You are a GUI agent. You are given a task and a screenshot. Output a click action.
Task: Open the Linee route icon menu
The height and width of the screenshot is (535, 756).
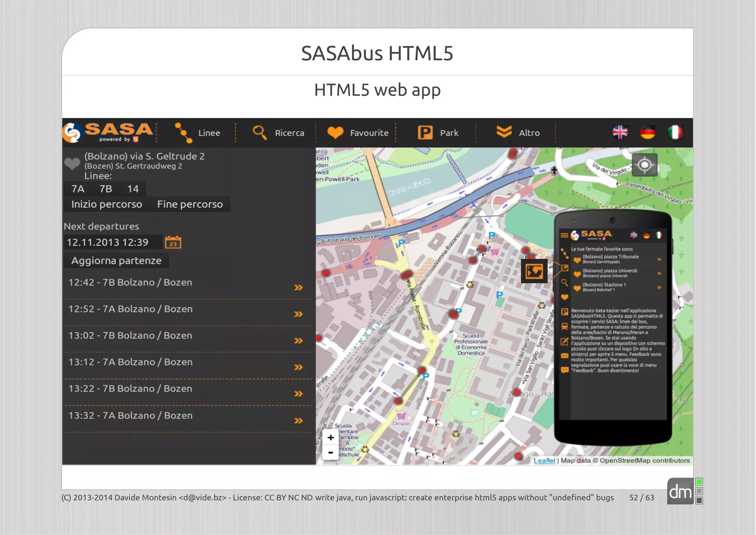coord(197,133)
